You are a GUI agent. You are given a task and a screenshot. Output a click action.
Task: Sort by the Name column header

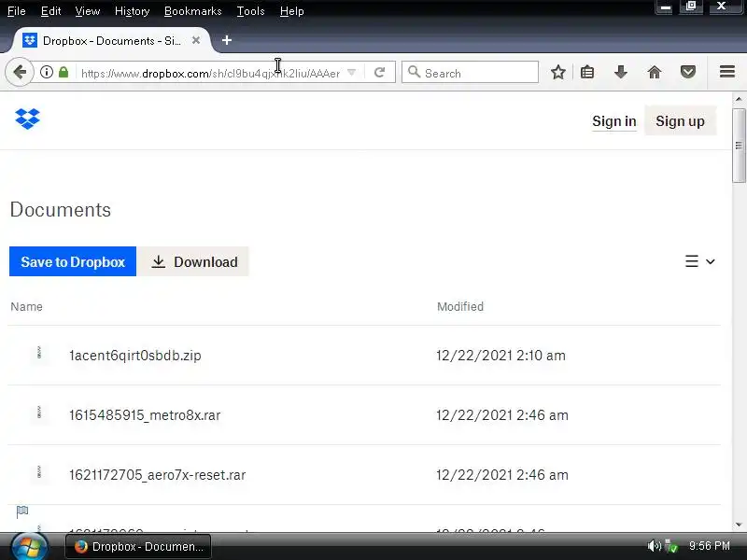coord(27,307)
